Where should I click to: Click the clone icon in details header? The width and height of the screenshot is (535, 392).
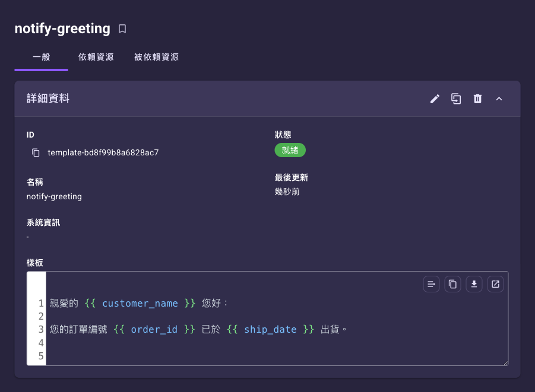pos(456,99)
